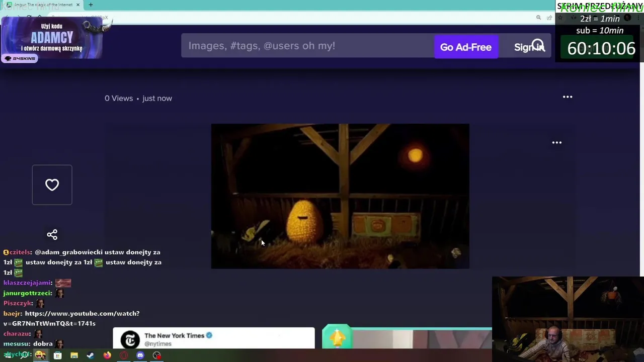This screenshot has height=362, width=644.
Task: Close the Imgur browser tab
Action: coord(78,5)
